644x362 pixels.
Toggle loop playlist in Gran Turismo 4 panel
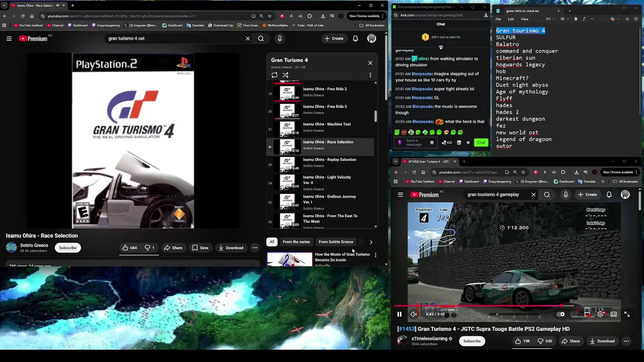click(x=274, y=75)
